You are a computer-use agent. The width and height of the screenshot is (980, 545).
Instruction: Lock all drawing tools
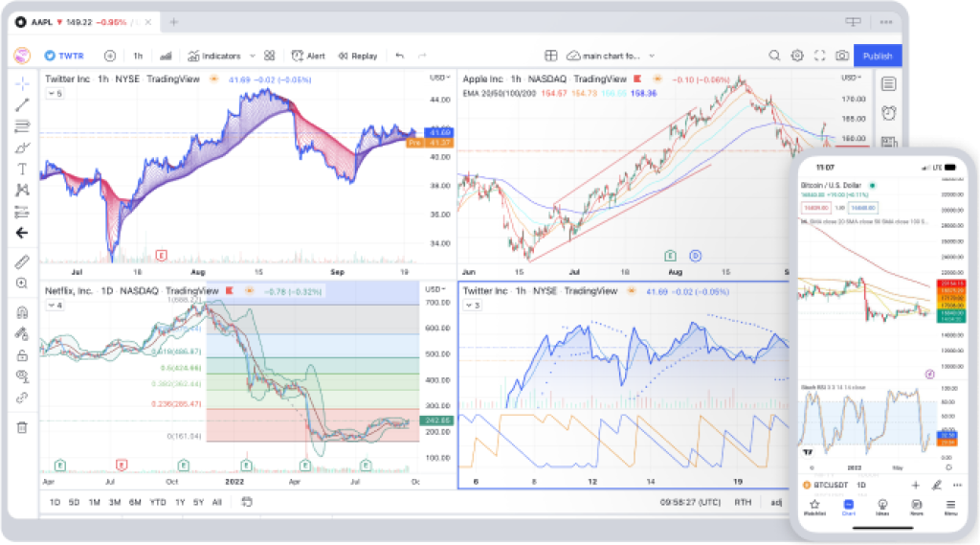tap(22, 355)
